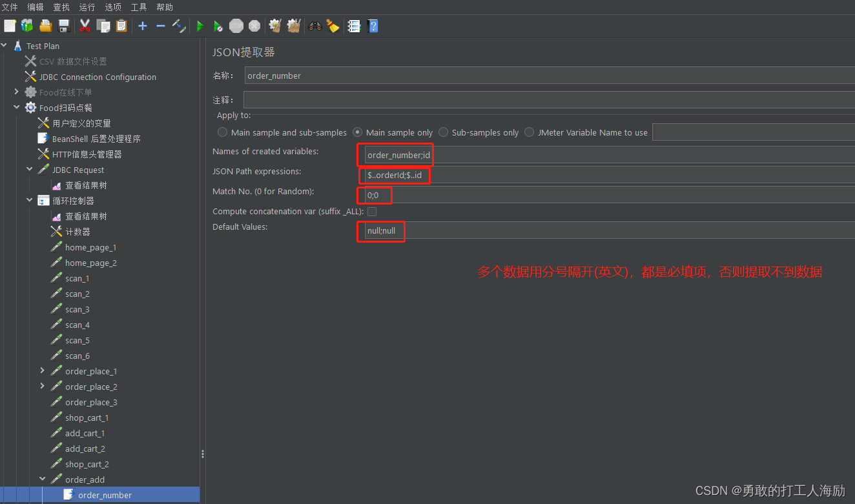This screenshot has height=504, width=855.
Task: Select JMeter Variable Name to use radio
Action: (x=530, y=132)
